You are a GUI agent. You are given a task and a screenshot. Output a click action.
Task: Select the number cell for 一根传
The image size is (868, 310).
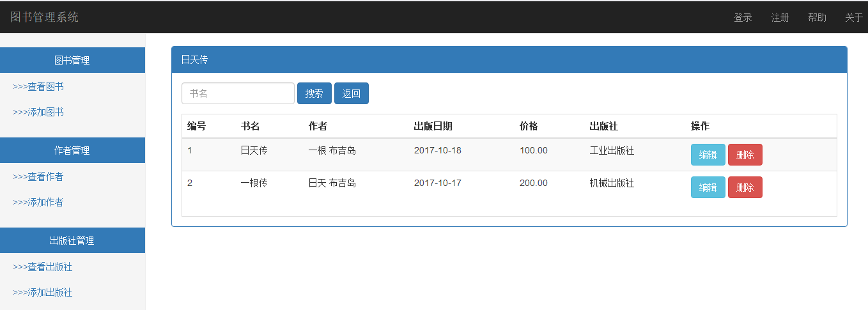(x=190, y=183)
